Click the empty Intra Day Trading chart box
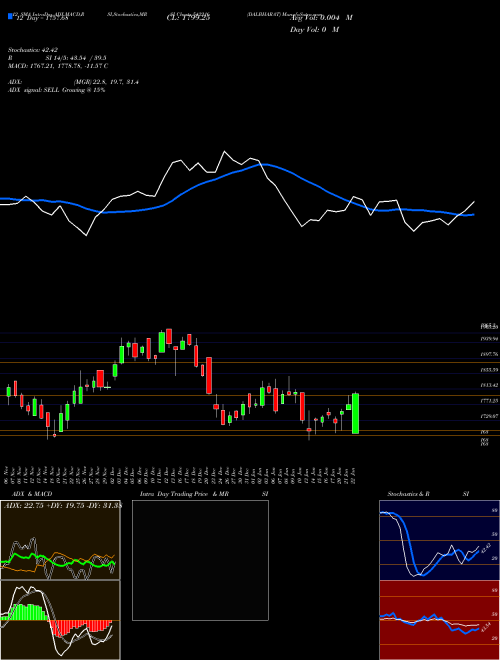The width and height of the screenshot is (500, 660). 200,560
